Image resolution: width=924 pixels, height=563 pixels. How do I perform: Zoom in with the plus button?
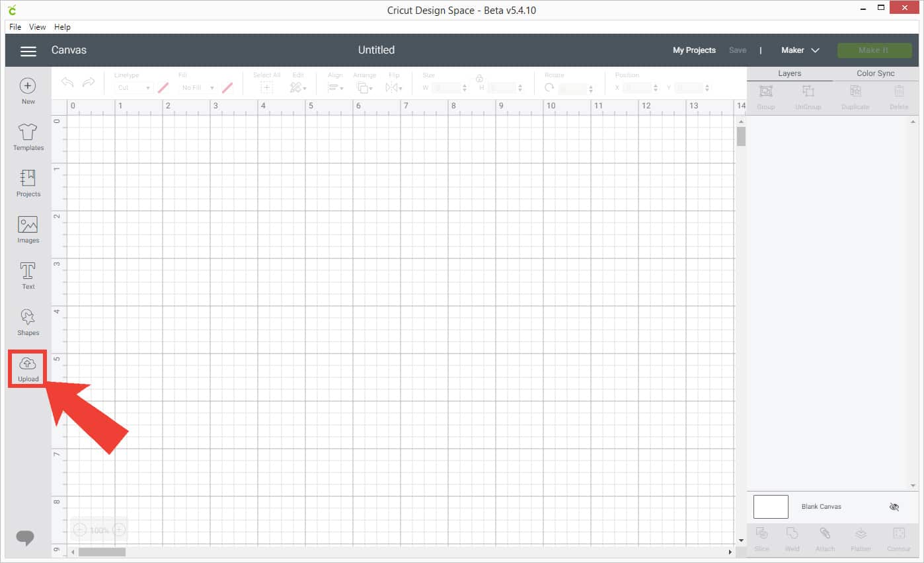(120, 530)
